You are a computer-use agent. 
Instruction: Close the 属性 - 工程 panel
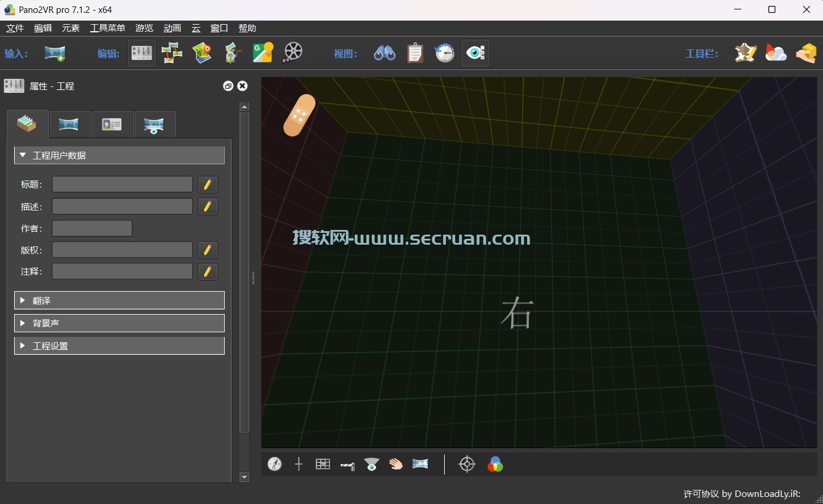click(242, 86)
